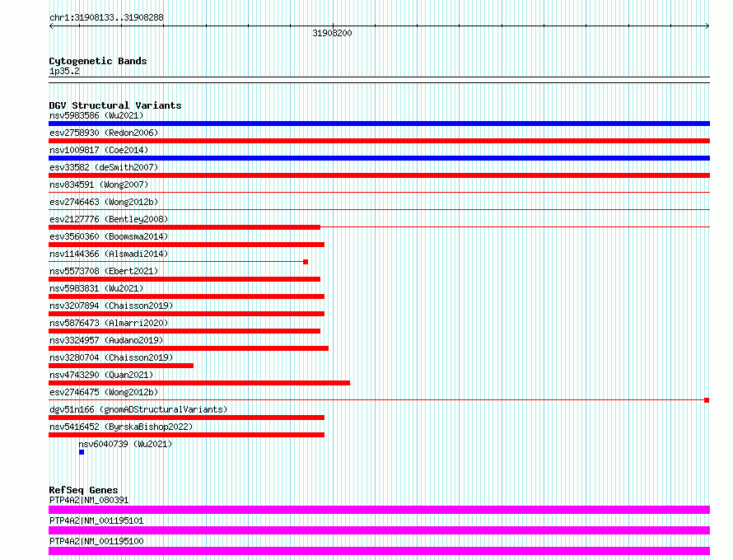Open the RefSeq Genes track heading
Image resolution: width=733 pixels, height=560 pixels.
coord(83,490)
